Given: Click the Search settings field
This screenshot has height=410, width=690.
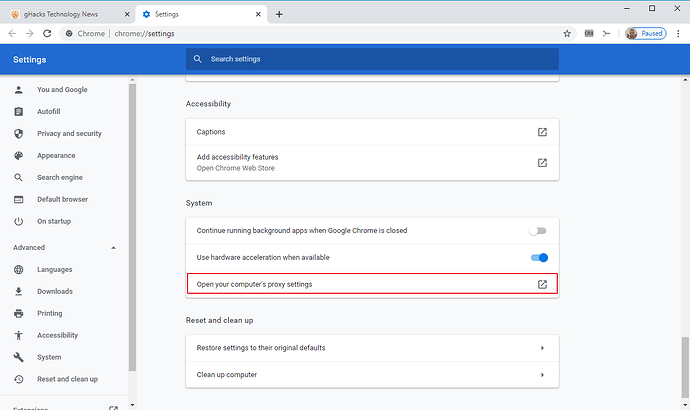Looking at the screenshot, I should (372, 59).
